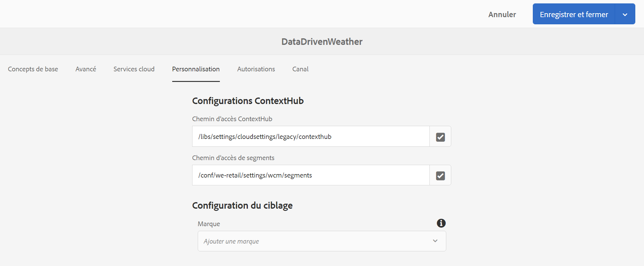Click the 'Chemin d'accès de segments' label
Image resolution: width=644 pixels, height=266 pixels.
233,158
